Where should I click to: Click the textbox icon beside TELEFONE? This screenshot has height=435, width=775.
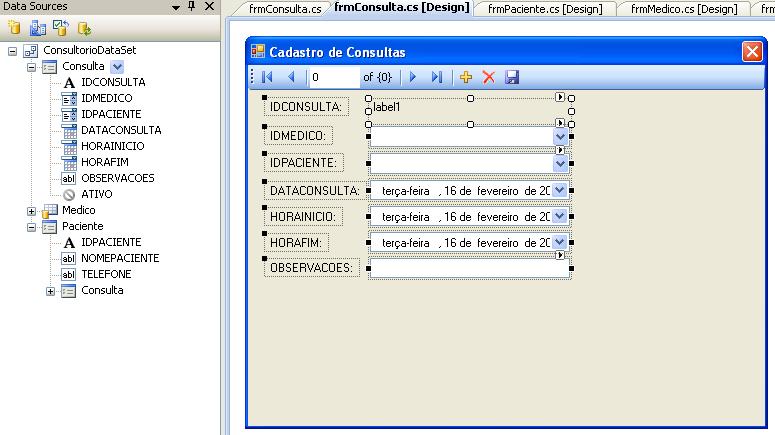pos(69,275)
